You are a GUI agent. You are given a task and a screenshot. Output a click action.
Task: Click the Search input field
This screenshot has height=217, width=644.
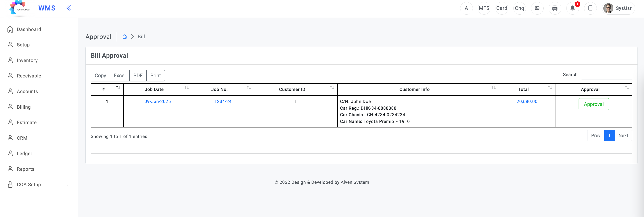606,75
